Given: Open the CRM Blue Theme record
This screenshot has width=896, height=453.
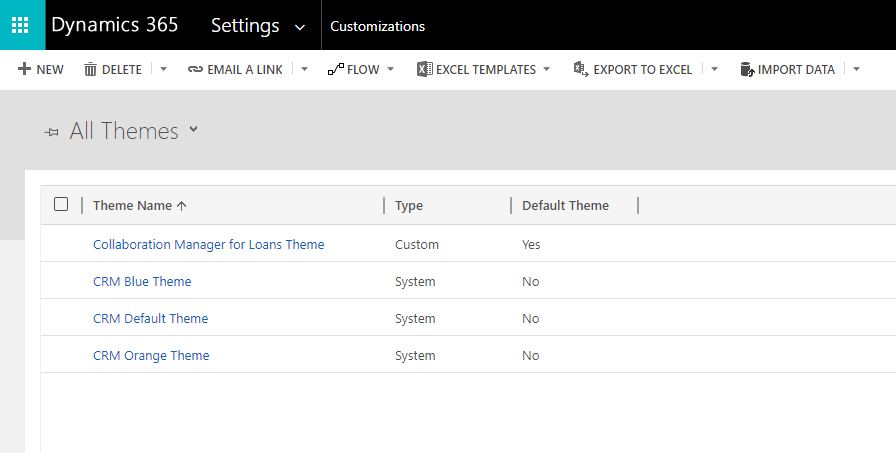Looking at the screenshot, I should 142,282.
